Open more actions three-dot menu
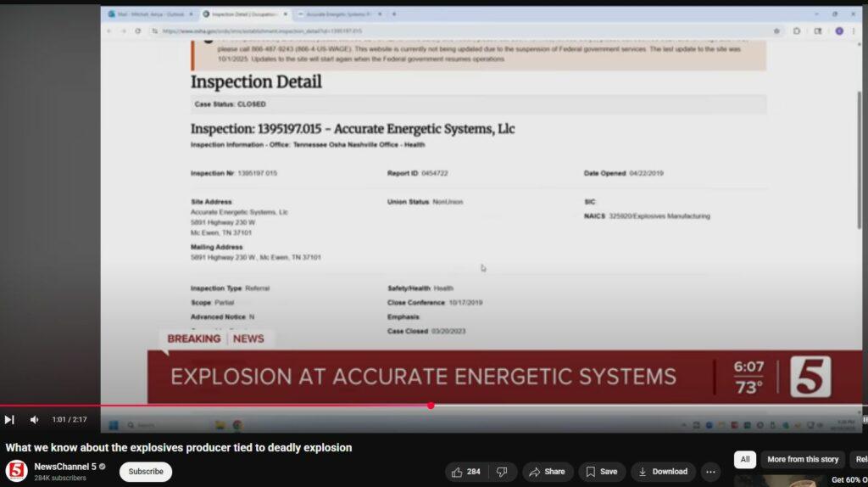The height and width of the screenshot is (487, 868). coord(710,472)
